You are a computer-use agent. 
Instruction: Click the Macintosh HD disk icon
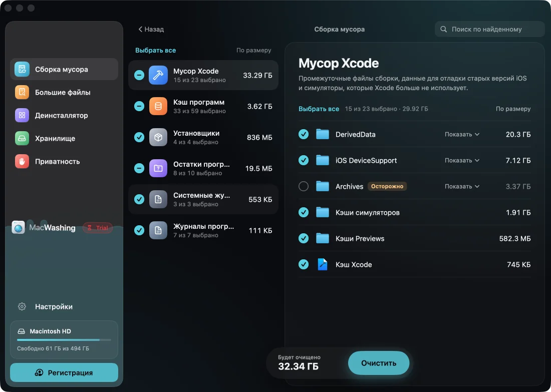[x=22, y=331]
